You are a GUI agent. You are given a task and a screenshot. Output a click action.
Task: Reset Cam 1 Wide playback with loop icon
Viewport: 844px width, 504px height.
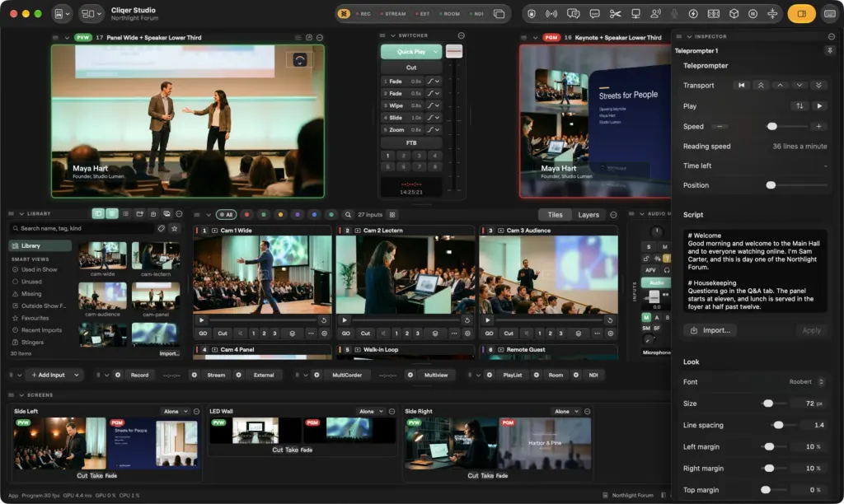click(324, 320)
